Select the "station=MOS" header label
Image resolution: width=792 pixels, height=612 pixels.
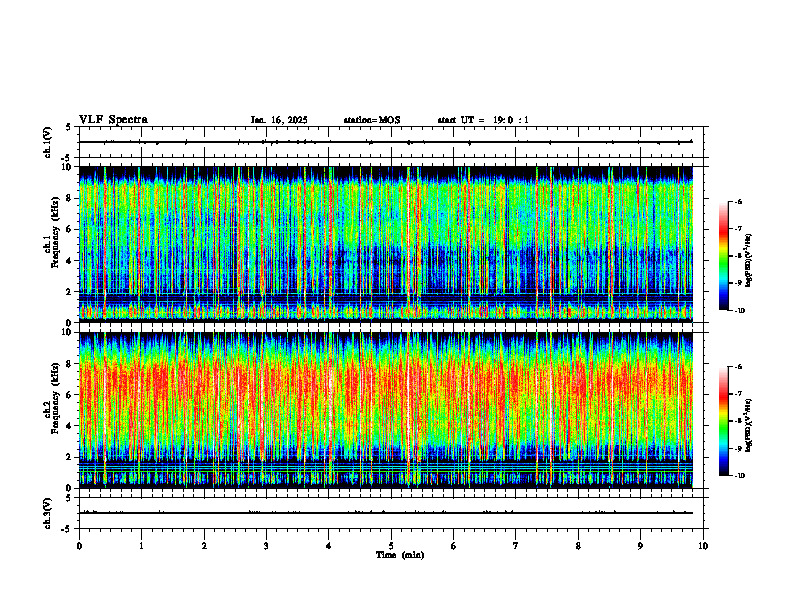click(372, 120)
